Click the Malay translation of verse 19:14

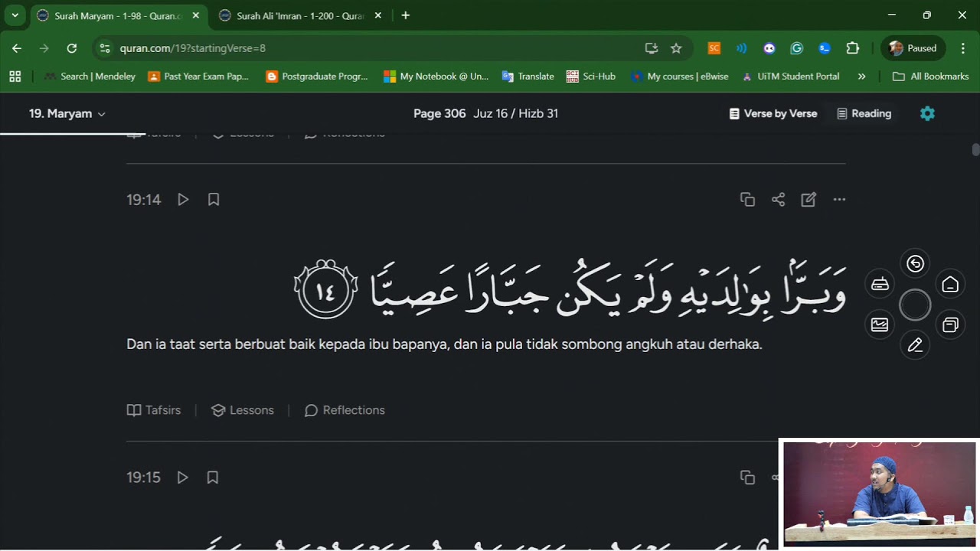click(x=444, y=344)
